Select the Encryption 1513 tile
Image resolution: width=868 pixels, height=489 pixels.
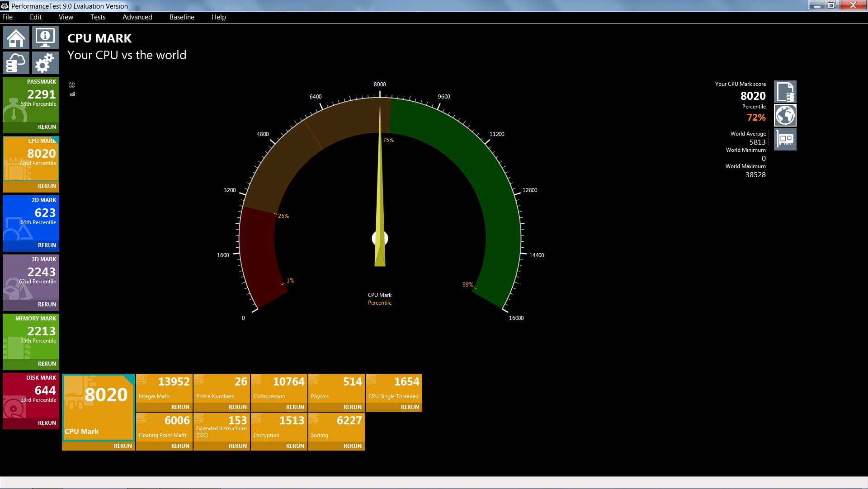point(279,427)
